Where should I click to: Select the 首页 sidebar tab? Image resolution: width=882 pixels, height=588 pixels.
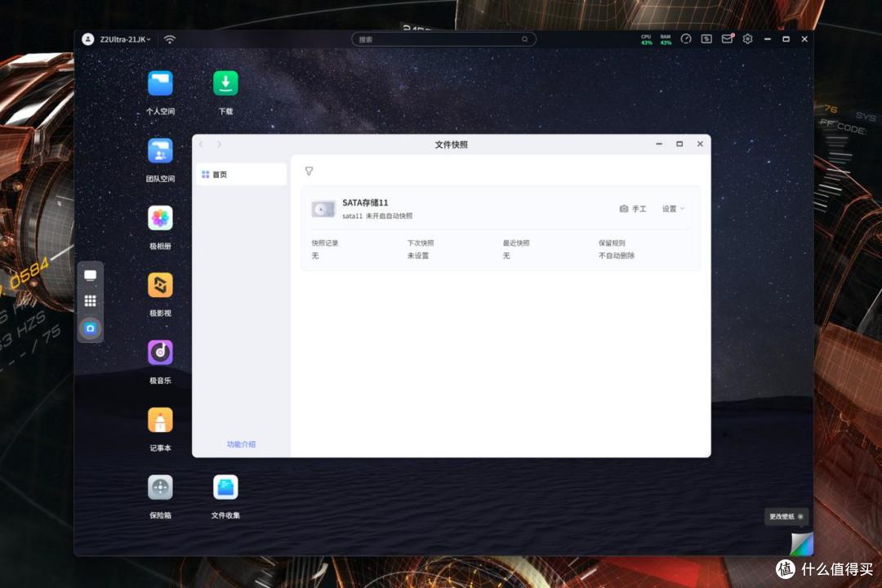pyautogui.click(x=241, y=175)
